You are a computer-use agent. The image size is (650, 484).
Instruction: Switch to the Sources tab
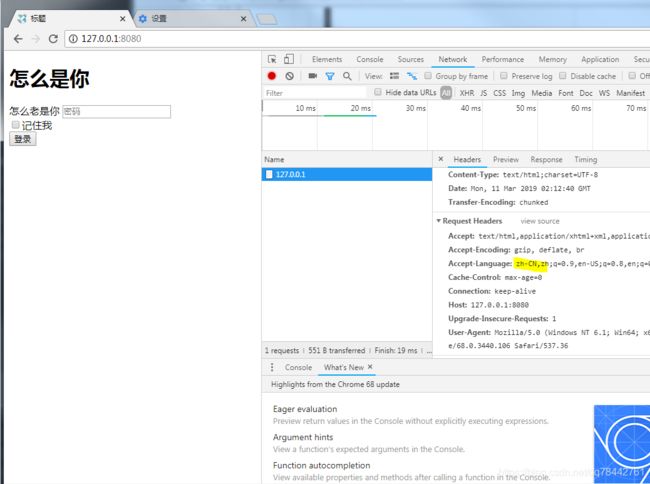(x=410, y=59)
